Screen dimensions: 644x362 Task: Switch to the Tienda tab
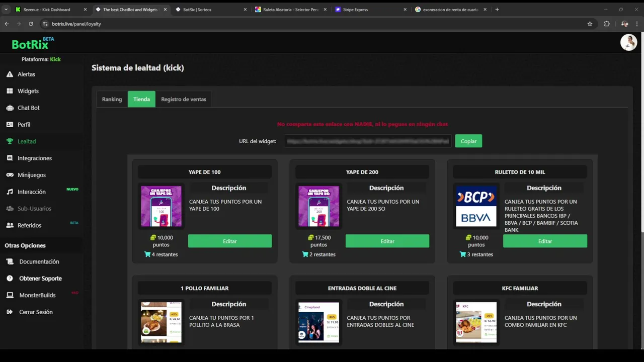(x=141, y=99)
